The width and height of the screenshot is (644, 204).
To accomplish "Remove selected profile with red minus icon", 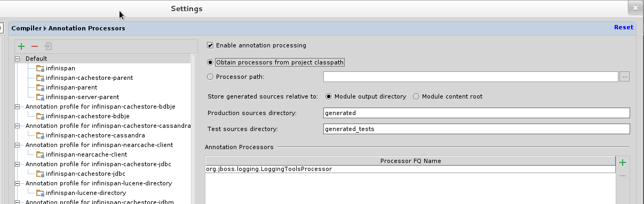I will coord(35,47).
